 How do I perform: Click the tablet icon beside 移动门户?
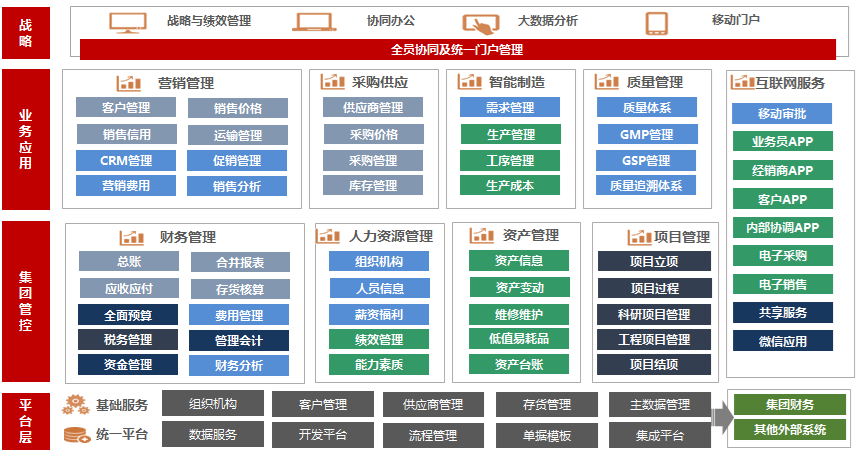[656, 22]
